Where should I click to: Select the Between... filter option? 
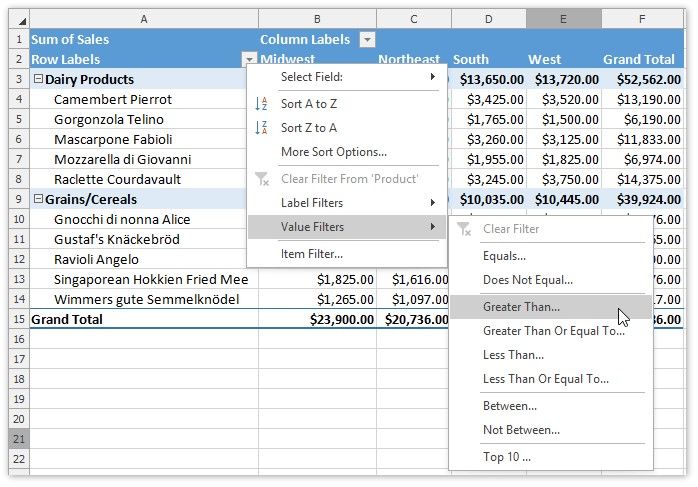tap(509, 406)
